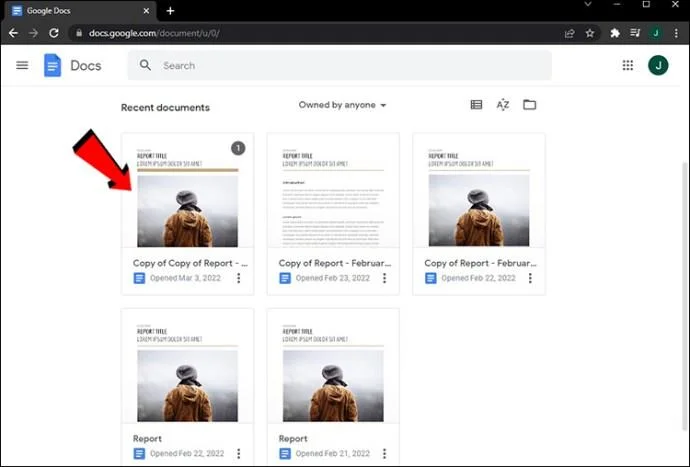Share this page icon in address bar
Viewport: 690px width, 467px height.
[x=569, y=33]
